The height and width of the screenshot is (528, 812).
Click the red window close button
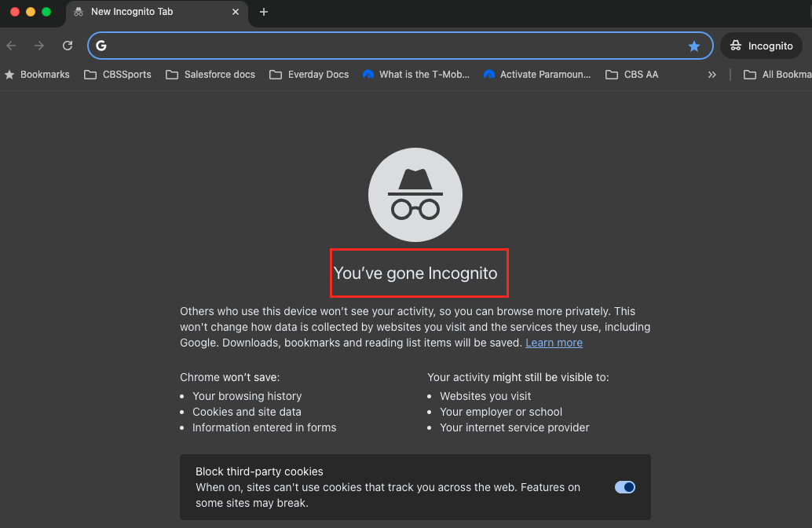click(x=15, y=12)
